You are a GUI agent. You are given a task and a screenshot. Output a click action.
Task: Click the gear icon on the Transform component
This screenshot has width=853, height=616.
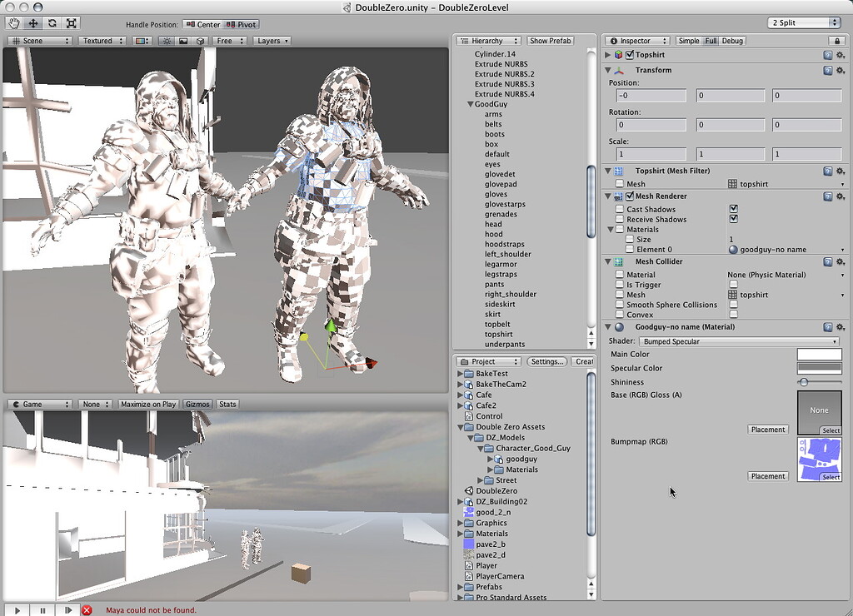click(x=841, y=70)
